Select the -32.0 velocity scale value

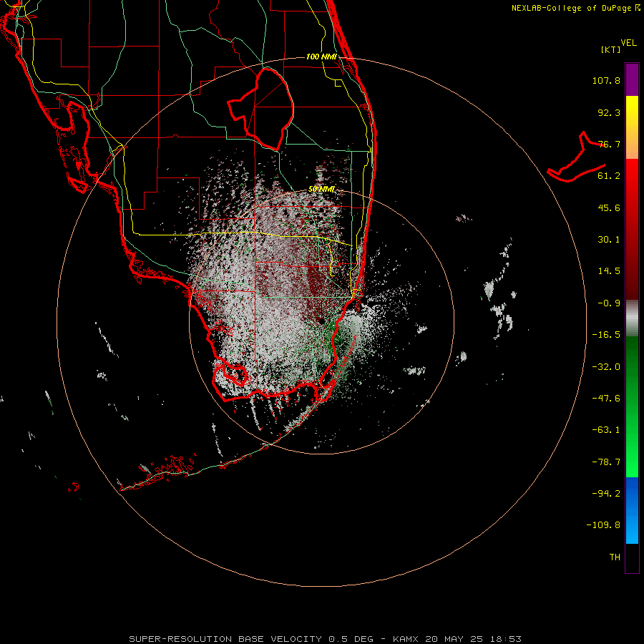click(x=606, y=367)
